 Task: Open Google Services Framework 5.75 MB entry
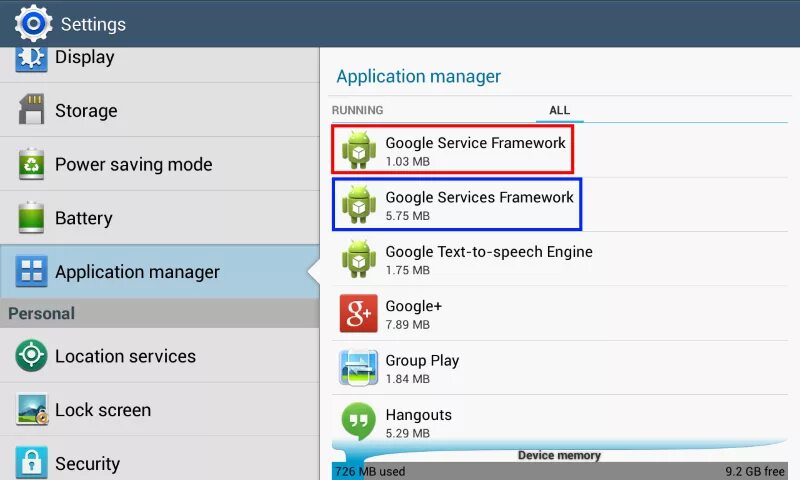560,205
